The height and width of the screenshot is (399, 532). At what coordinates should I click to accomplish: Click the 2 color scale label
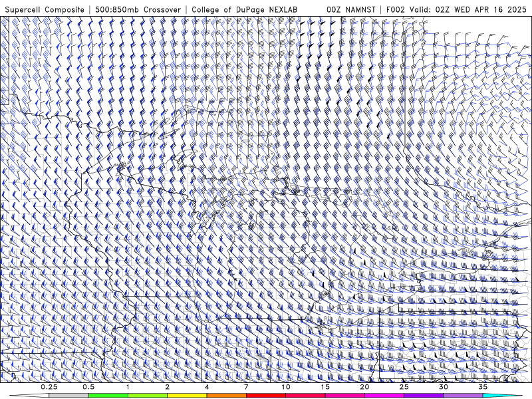168,387
